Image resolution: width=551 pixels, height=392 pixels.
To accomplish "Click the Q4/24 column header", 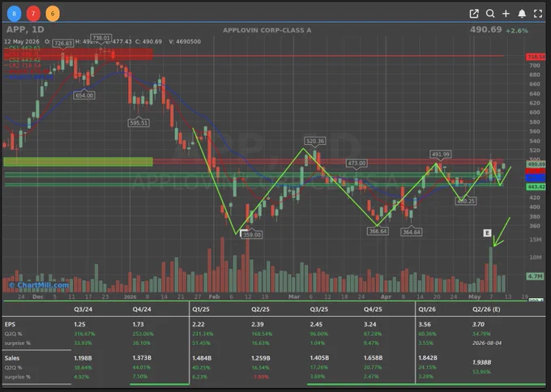I will pyautogui.click(x=142, y=309).
